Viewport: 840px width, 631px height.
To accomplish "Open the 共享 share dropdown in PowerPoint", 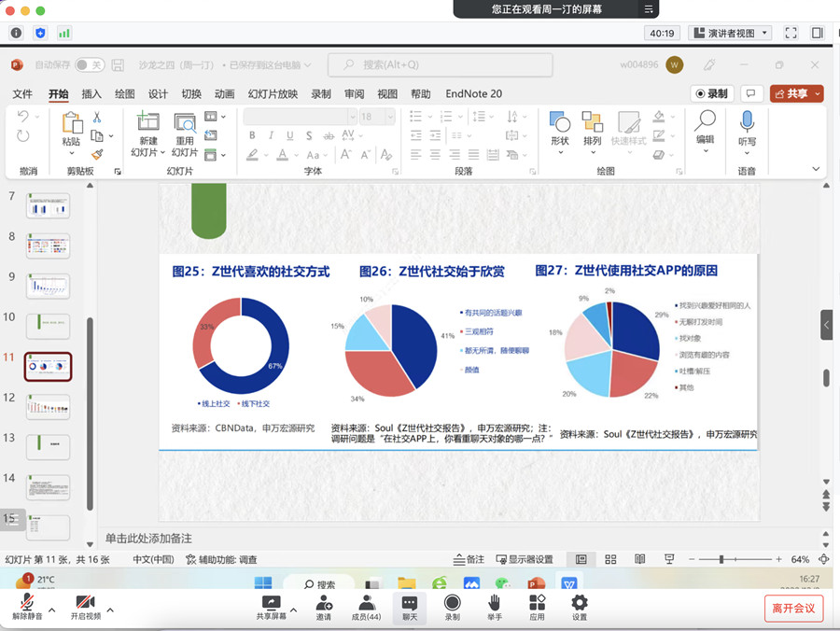I will (796, 93).
